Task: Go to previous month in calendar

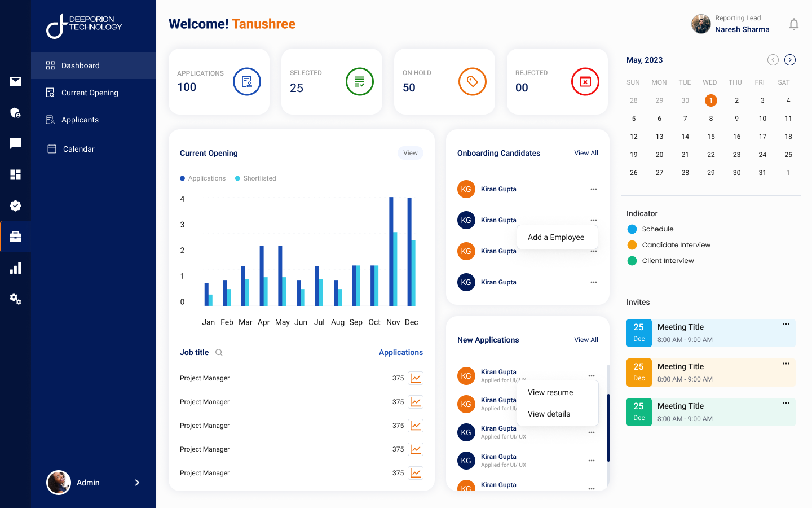Action: (773, 60)
